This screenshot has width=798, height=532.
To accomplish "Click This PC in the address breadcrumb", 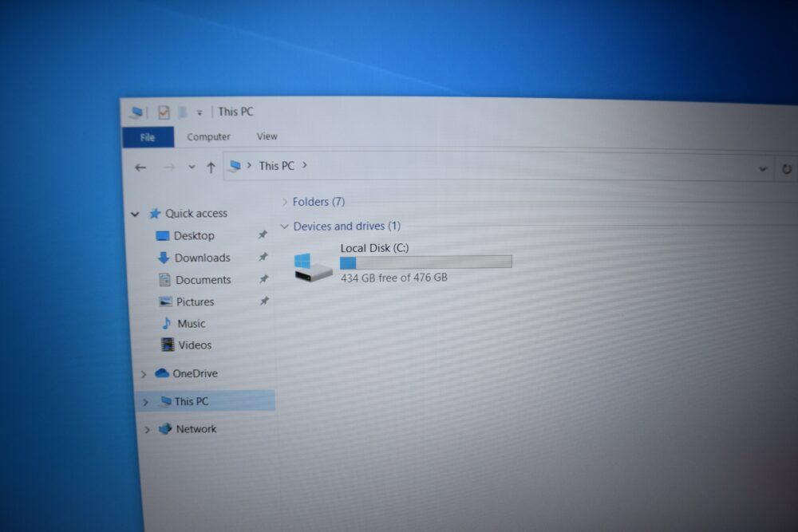I will pyautogui.click(x=276, y=166).
